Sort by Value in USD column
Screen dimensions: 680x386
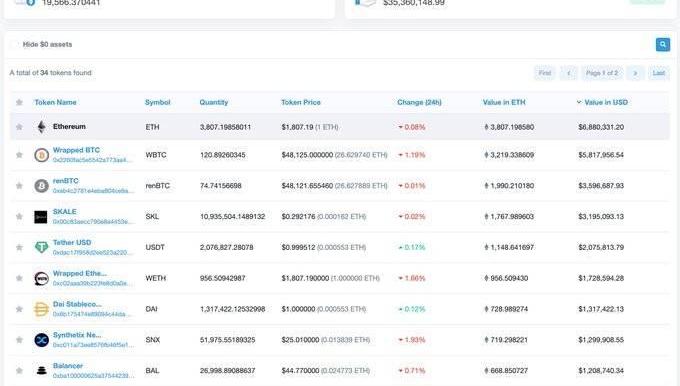(x=605, y=102)
